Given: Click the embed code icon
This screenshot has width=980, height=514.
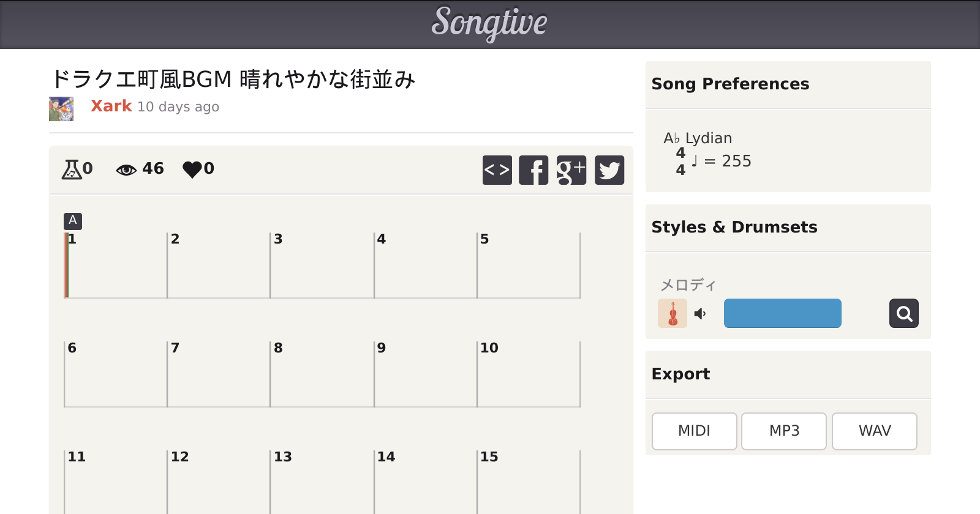Looking at the screenshot, I should (497, 170).
